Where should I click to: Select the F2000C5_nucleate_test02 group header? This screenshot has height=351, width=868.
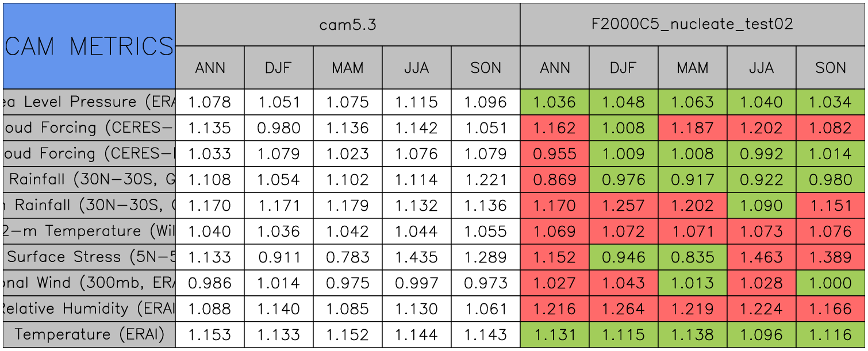coord(692,25)
